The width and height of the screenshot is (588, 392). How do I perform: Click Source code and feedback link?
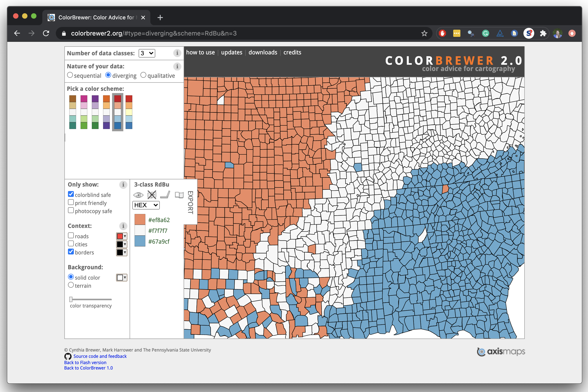[100, 356]
